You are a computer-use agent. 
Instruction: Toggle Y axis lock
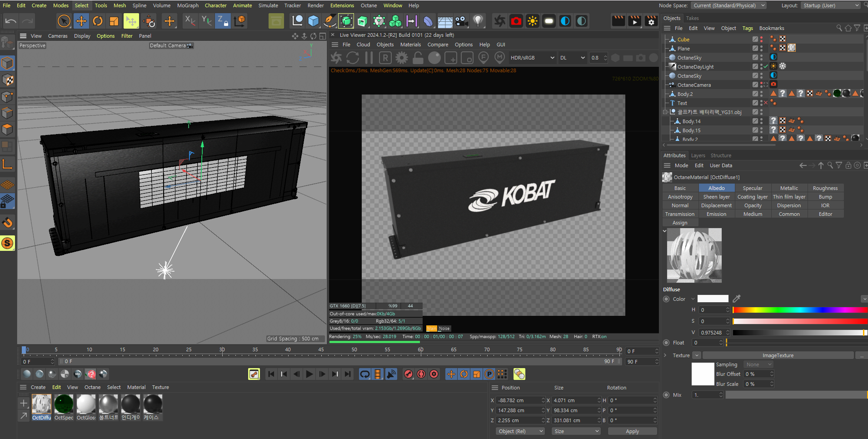tap(206, 21)
